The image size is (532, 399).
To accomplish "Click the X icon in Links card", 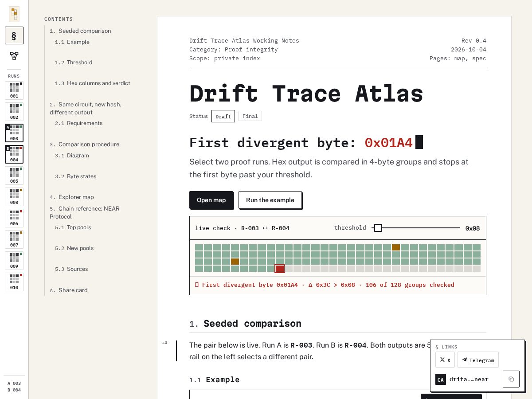I will [x=445, y=360].
